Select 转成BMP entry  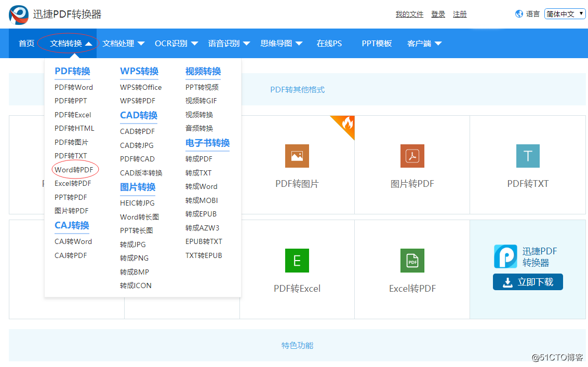(x=134, y=272)
